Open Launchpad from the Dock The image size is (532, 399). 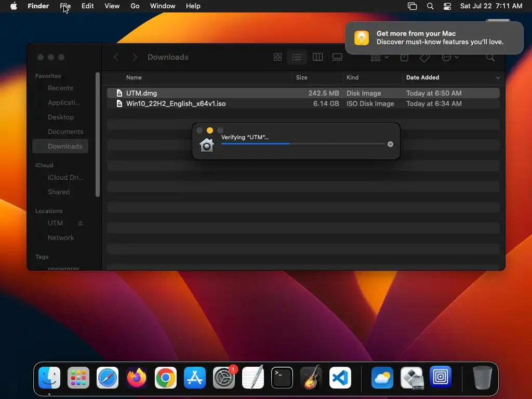(78, 378)
